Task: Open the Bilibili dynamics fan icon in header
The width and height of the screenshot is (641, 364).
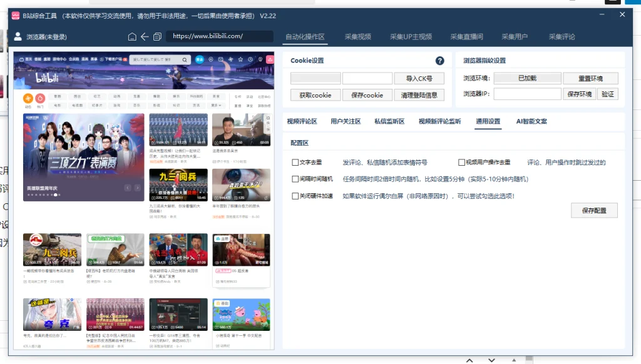Action: 230,59
